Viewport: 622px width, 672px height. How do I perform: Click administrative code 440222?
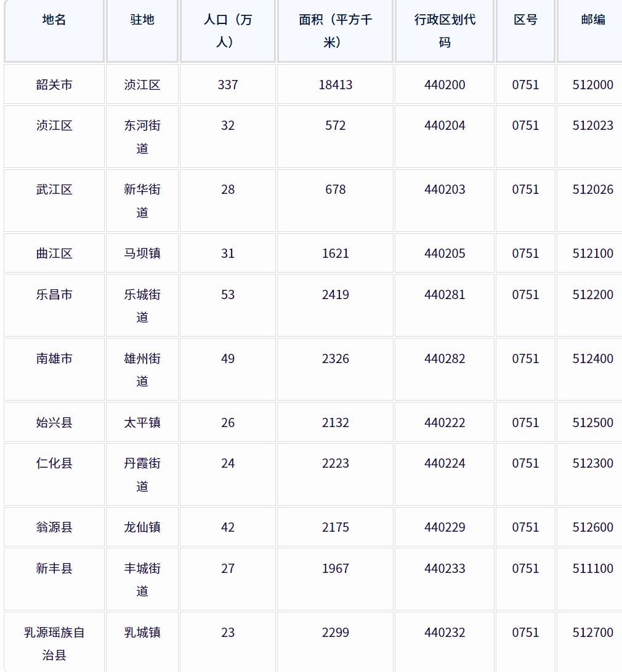pyautogui.click(x=445, y=423)
